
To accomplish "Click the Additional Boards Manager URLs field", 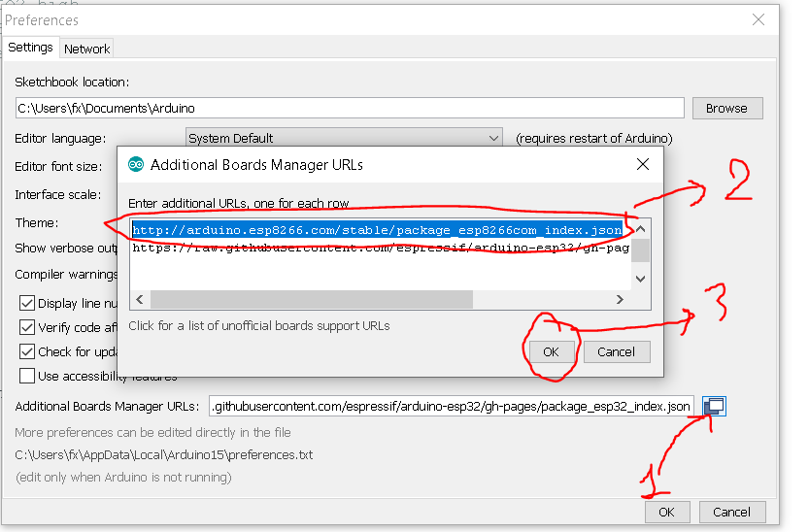I will coord(452,406).
